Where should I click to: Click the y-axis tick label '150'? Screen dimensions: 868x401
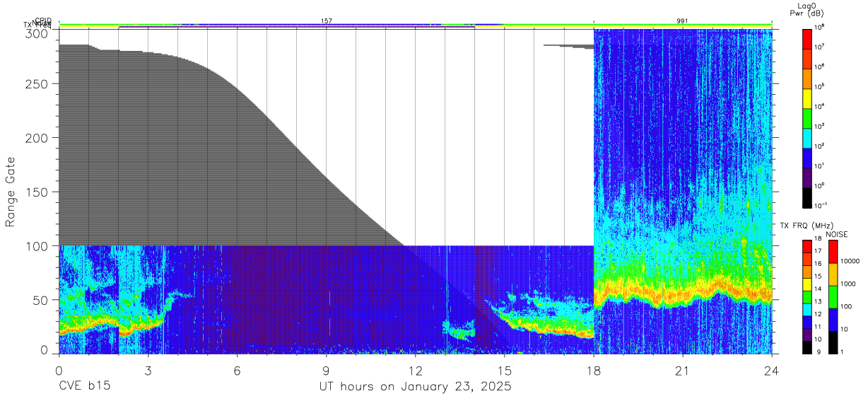[37, 192]
